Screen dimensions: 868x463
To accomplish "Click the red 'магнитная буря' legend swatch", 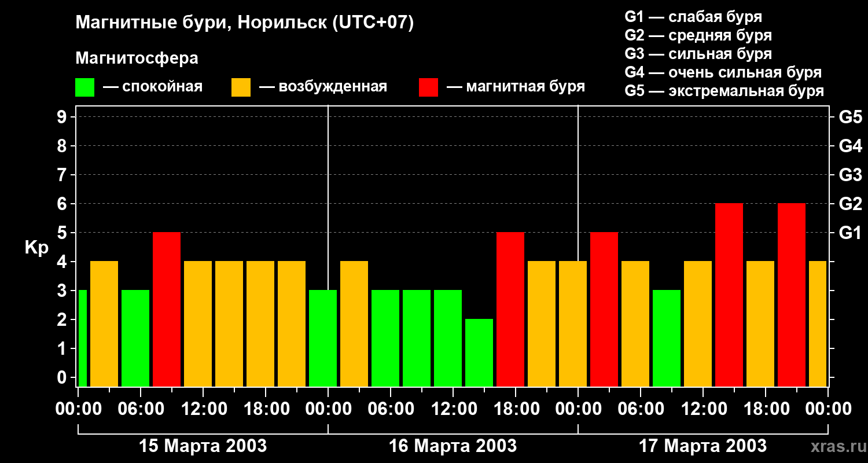I will 428,87.
